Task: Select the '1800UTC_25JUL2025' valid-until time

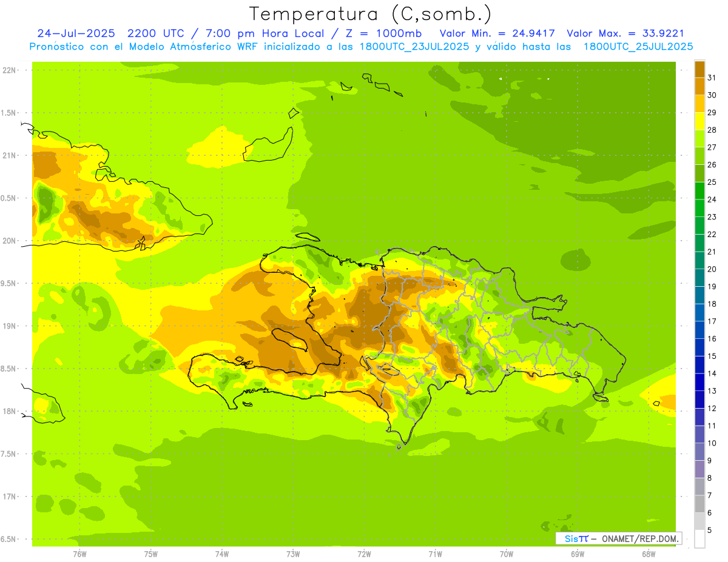Action: (x=638, y=47)
